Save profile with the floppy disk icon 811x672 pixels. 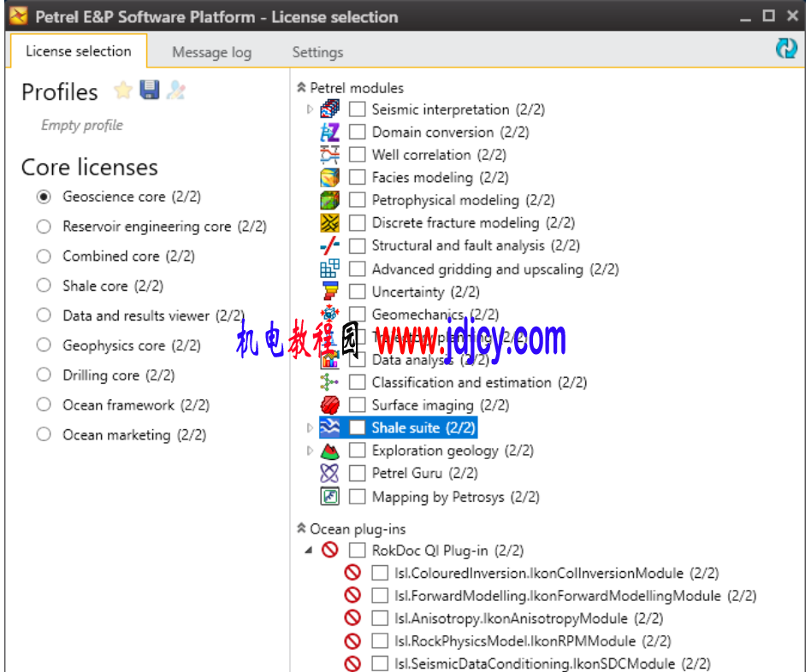click(150, 90)
